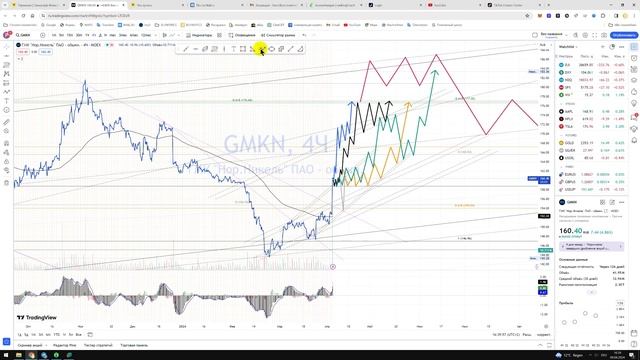
Task: Open GMKN details panel three-dots menu
Action: (x=621, y=202)
